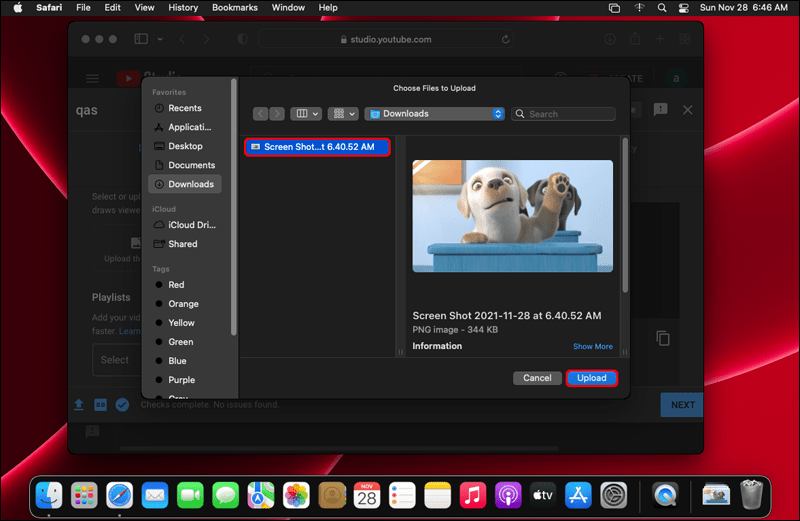Screen dimensions: 800x521
Task: Click the Safari sidebar toggle icon
Action: (x=141, y=39)
